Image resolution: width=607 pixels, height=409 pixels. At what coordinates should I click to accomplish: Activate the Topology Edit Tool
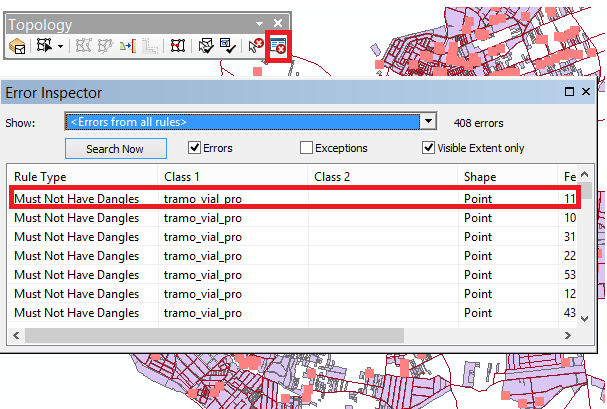point(44,46)
